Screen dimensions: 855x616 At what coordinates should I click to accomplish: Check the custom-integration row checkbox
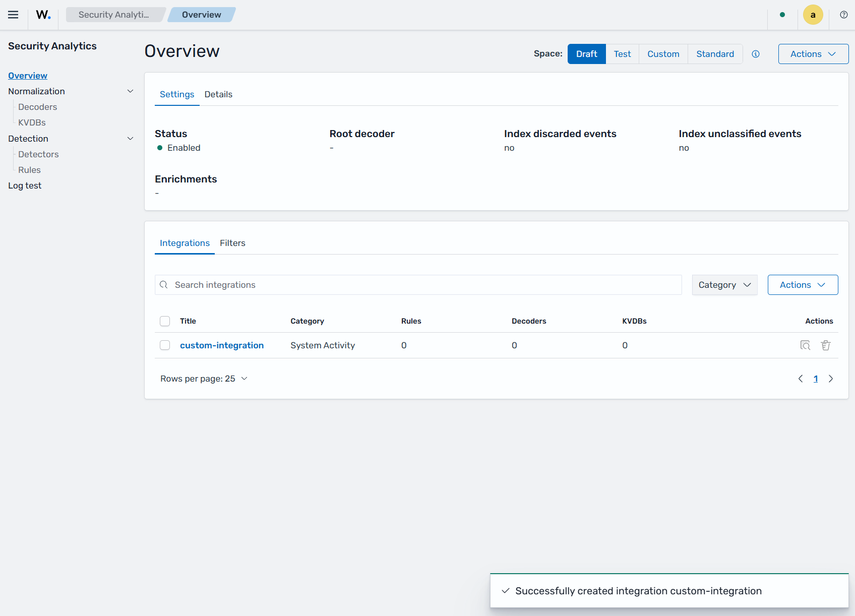pyautogui.click(x=165, y=345)
